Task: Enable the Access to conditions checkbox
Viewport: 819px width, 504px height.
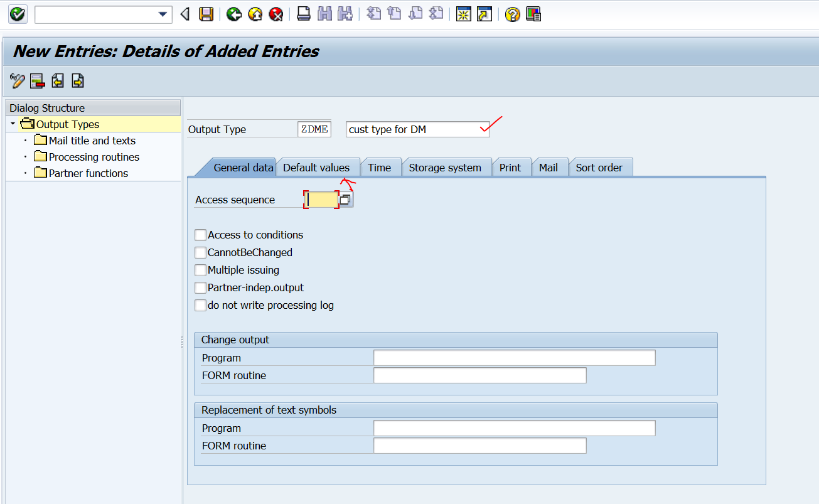Action: click(200, 235)
